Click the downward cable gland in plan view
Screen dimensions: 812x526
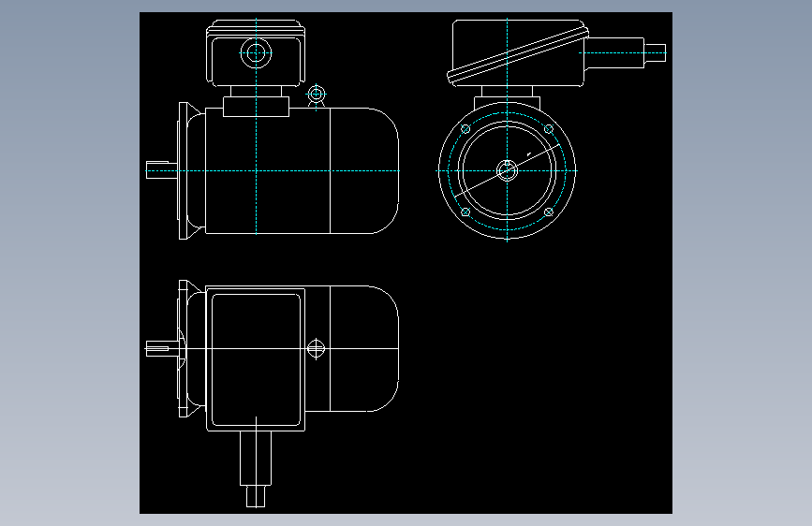pos(256,469)
